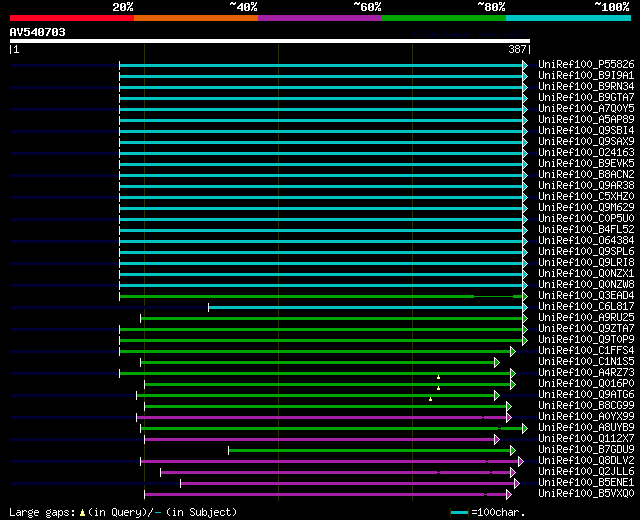Click arrowhead ending the UniRef100_Q8DLV2 alignment
Image resolution: width=640 pixels, height=520 pixels.
(x=521, y=462)
